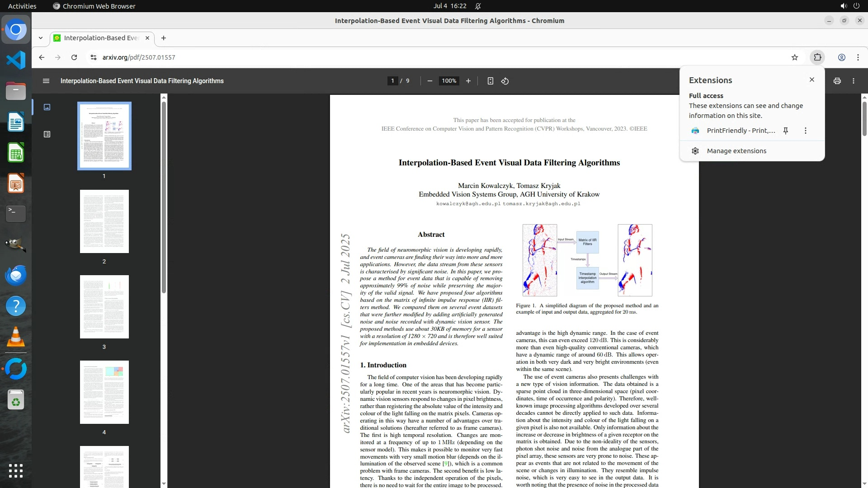This screenshot has height=488, width=868.
Task: Expand the tab search dropdown
Action: click(x=41, y=38)
